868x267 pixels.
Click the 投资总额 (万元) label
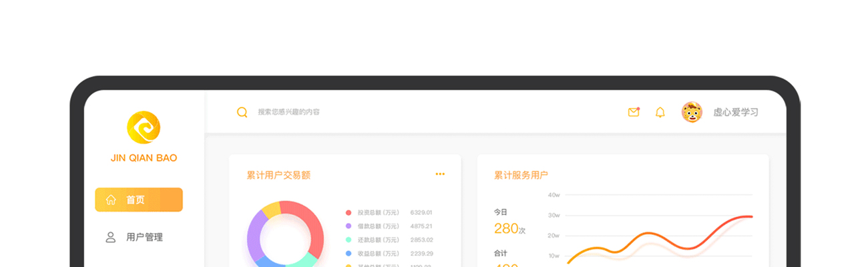[x=379, y=212]
